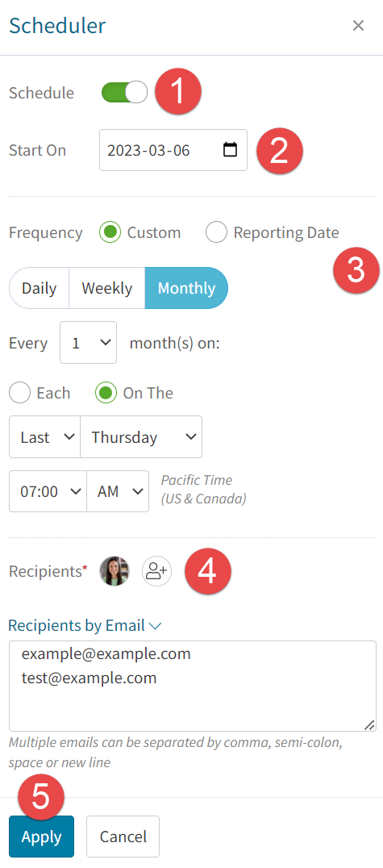Open the AM/PM dropdown
The height and width of the screenshot is (868, 383).
pos(118,491)
